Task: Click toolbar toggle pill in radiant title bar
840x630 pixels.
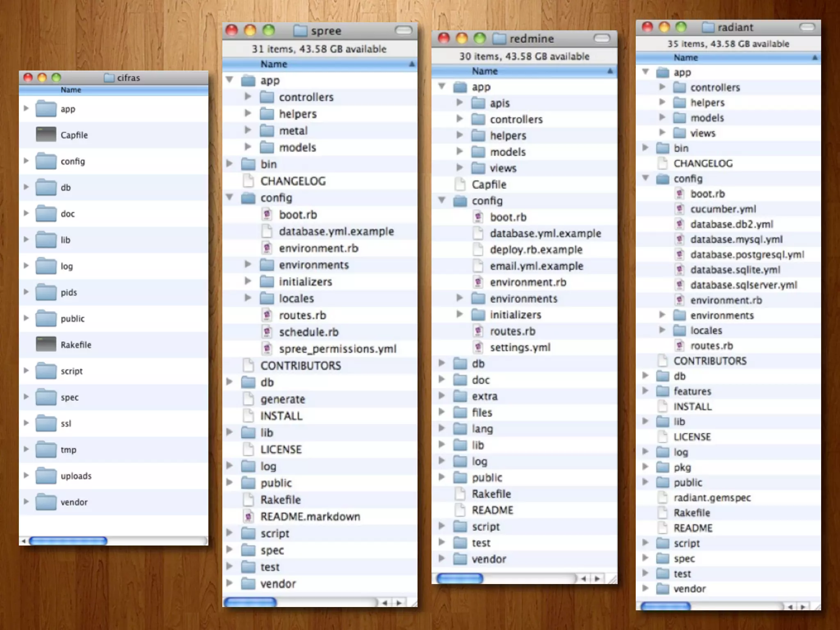Action: point(807,27)
